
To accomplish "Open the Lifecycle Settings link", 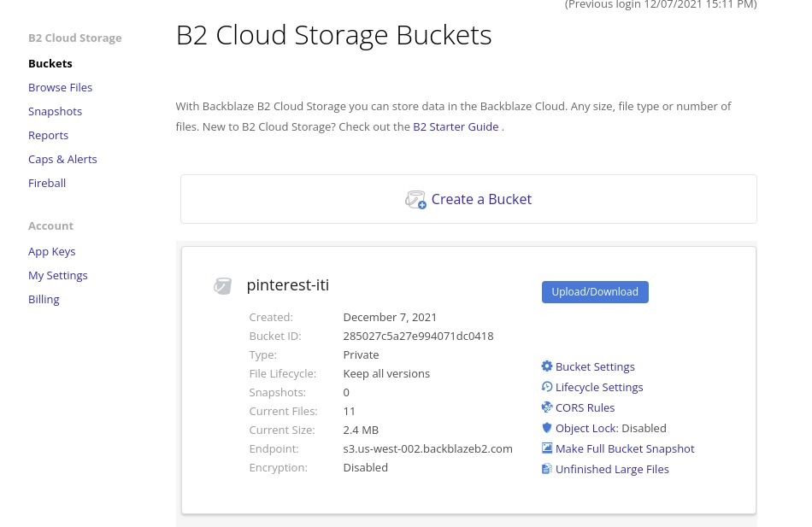I will coord(599,387).
